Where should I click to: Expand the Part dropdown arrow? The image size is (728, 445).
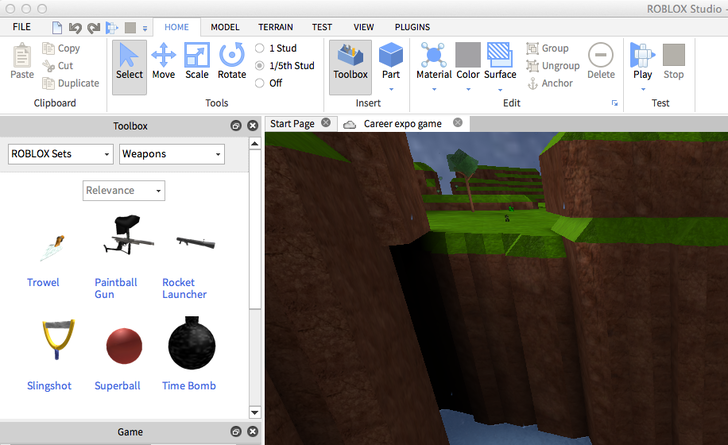click(391, 89)
